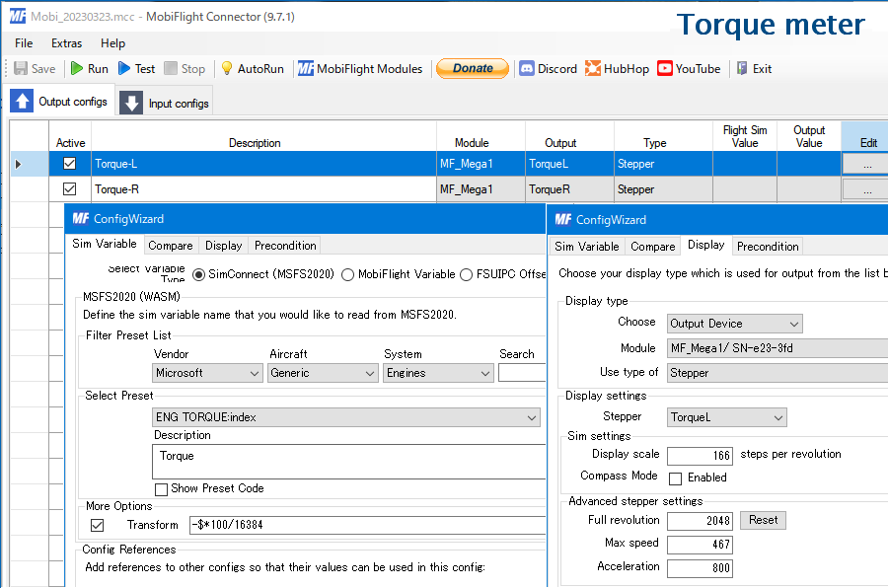Open the Discord community
Screen dimensions: 888x588
pyautogui.click(x=548, y=68)
